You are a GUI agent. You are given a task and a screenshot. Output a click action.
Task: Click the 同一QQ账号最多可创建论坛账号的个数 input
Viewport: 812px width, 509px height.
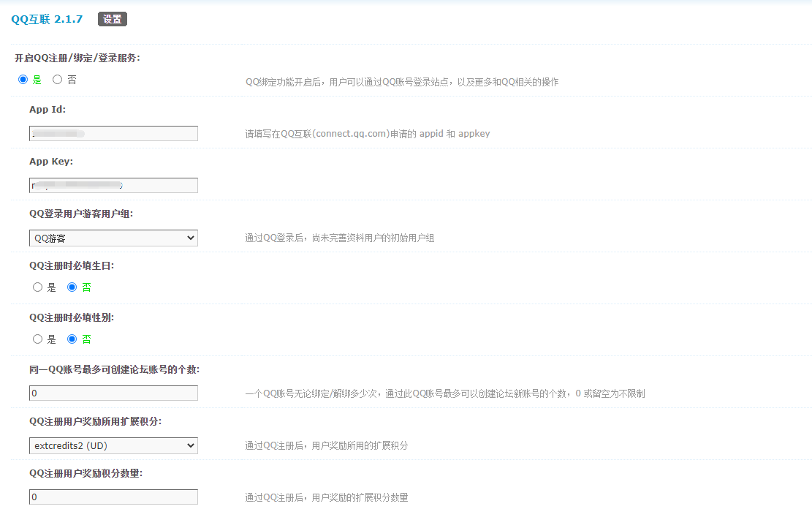pos(113,393)
